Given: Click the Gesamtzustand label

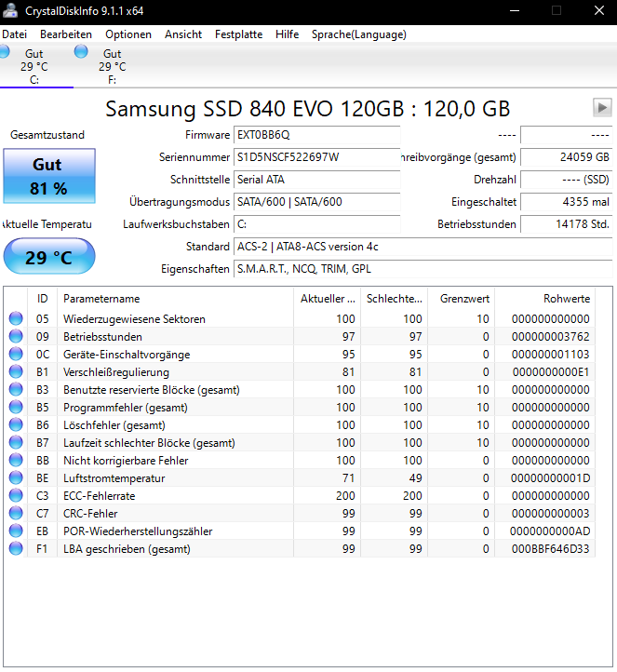Looking at the screenshot, I should pos(47,135).
